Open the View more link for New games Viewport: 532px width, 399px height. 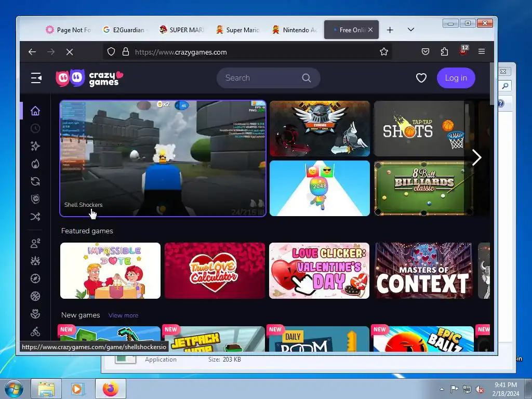pyautogui.click(x=123, y=315)
